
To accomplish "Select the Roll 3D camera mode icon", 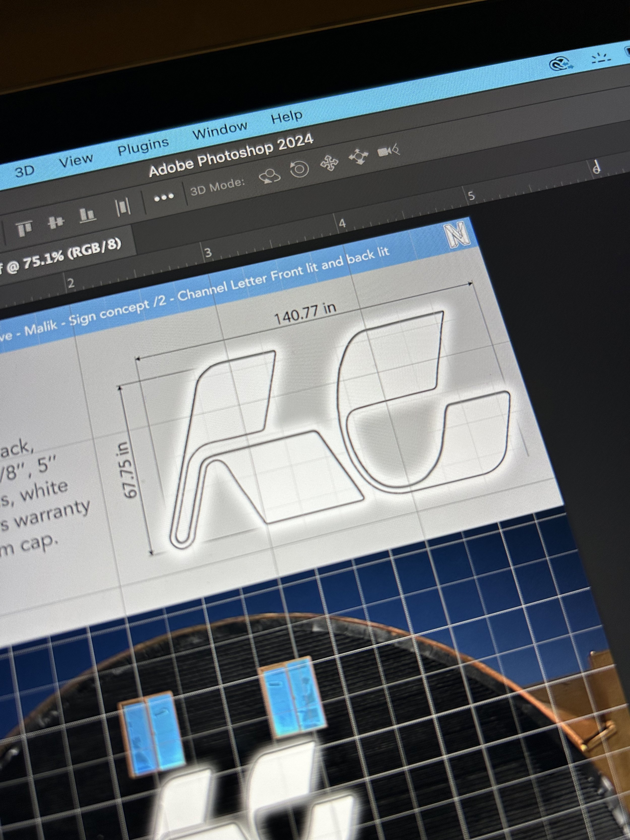I will (300, 169).
